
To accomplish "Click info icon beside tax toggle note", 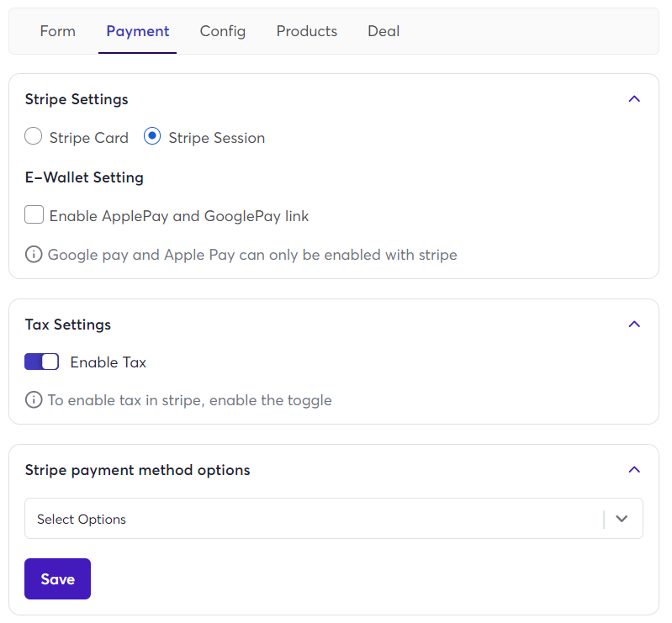I will coord(34,399).
